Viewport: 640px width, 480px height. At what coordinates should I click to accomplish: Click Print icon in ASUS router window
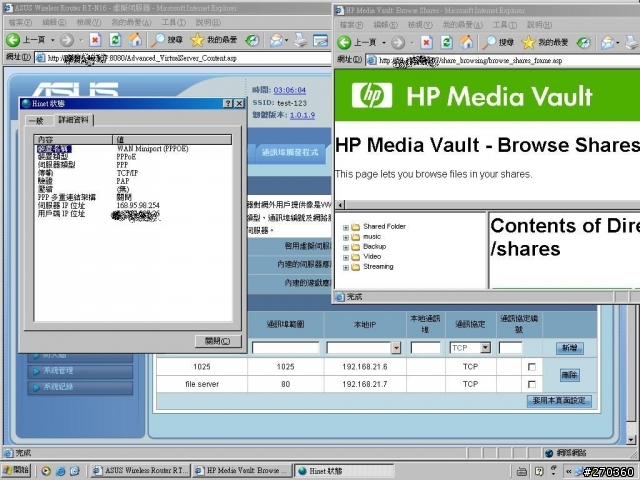point(301,40)
